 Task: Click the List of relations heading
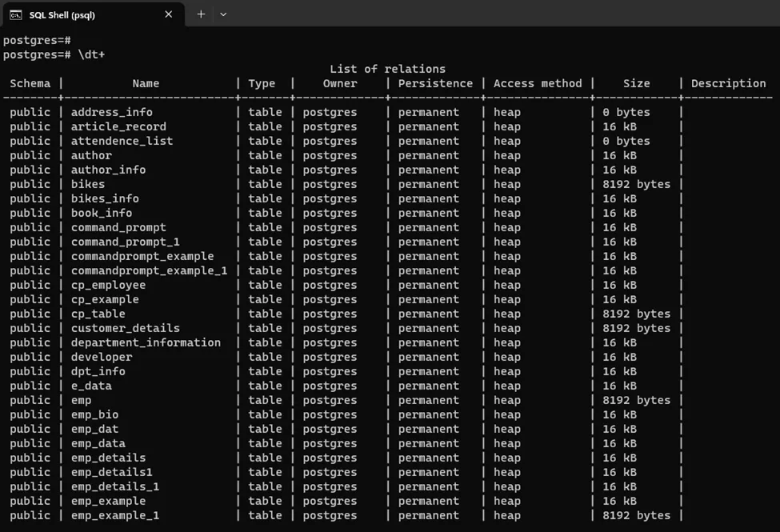click(387, 69)
